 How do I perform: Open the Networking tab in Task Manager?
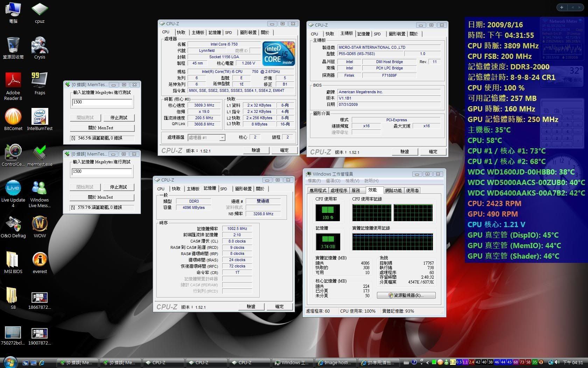pos(393,190)
